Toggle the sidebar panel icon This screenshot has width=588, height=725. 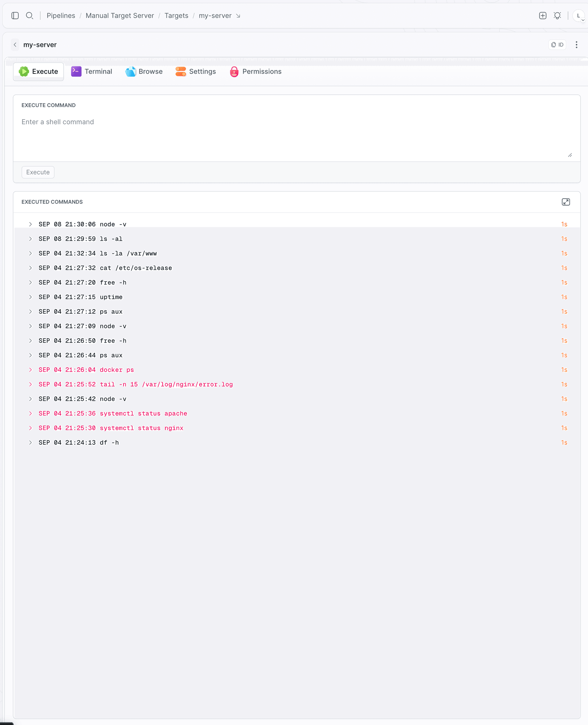pos(15,16)
